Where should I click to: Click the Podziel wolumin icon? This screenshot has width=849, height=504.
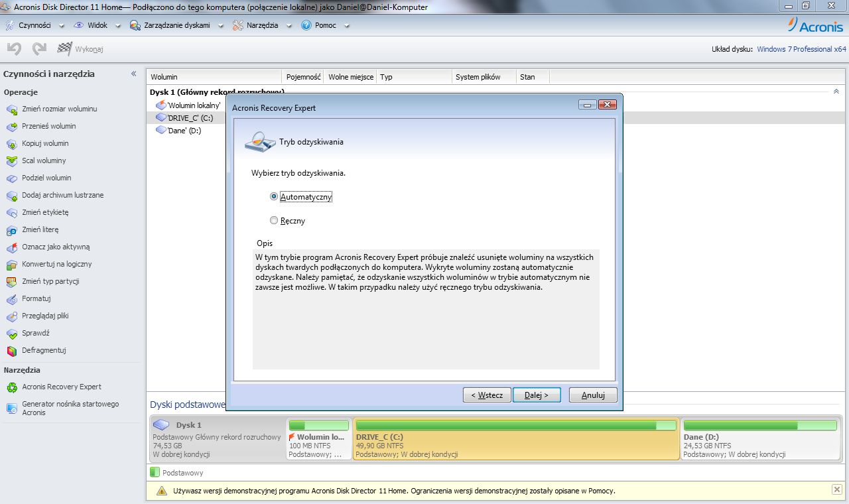click(x=11, y=178)
